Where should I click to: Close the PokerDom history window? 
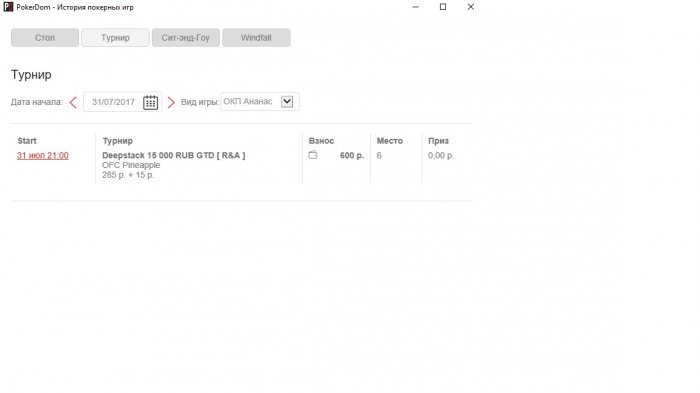click(471, 7)
